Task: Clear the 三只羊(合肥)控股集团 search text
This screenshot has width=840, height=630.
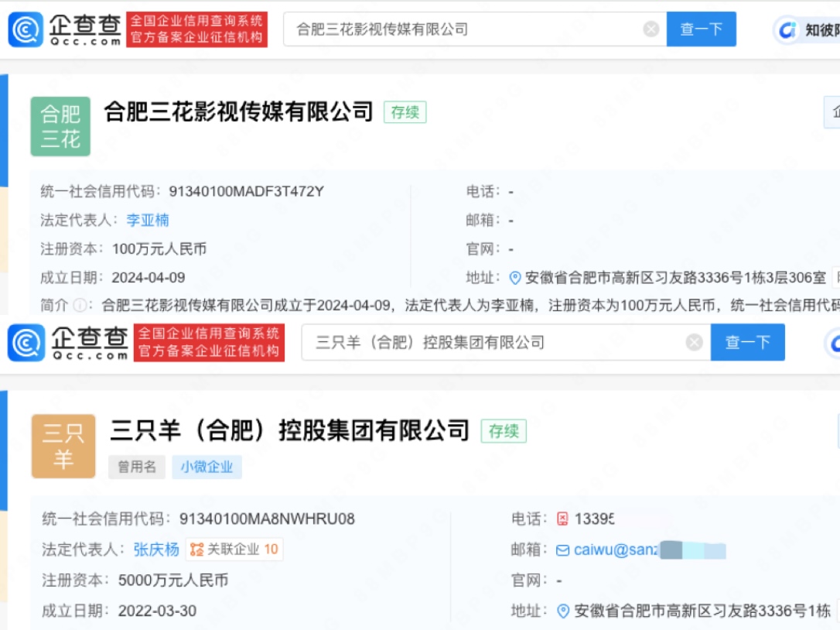Action: tap(694, 342)
